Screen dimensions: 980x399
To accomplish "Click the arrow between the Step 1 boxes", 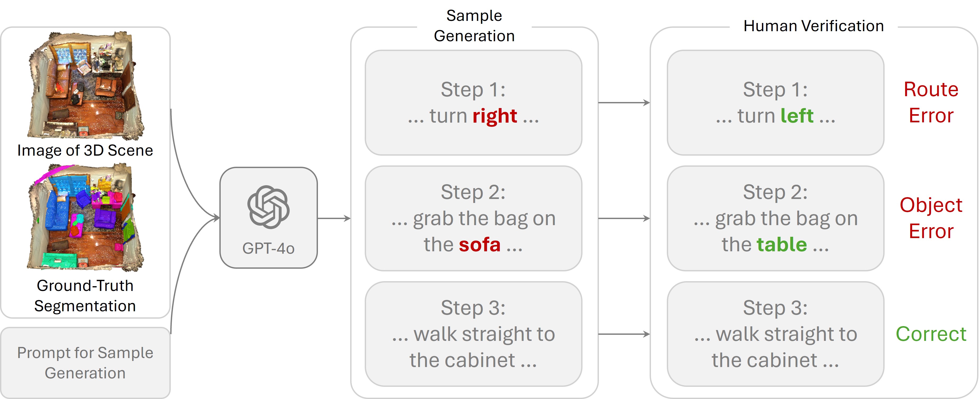I will [624, 102].
